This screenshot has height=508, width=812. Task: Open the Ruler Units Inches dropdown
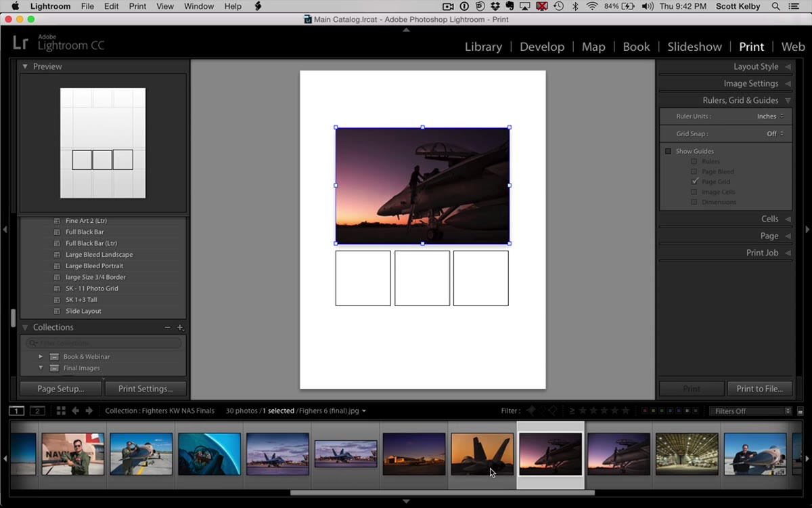tap(770, 117)
